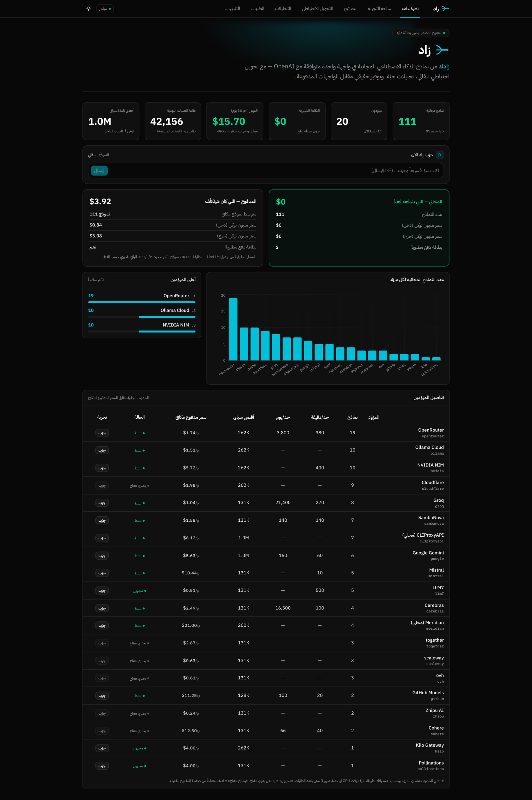The image size is (532, 800).
Task: Click the مزوّدون 20 stat card
Action: 359,121
